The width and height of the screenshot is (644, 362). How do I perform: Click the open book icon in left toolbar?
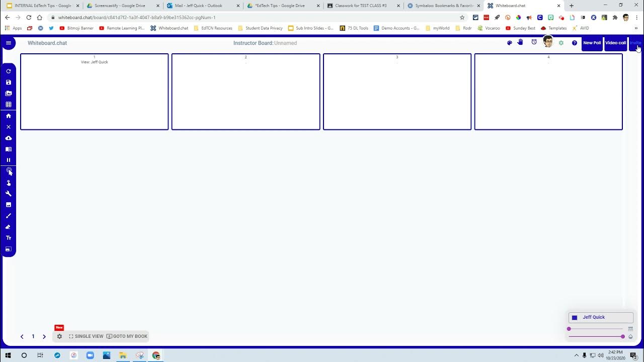[8, 149]
